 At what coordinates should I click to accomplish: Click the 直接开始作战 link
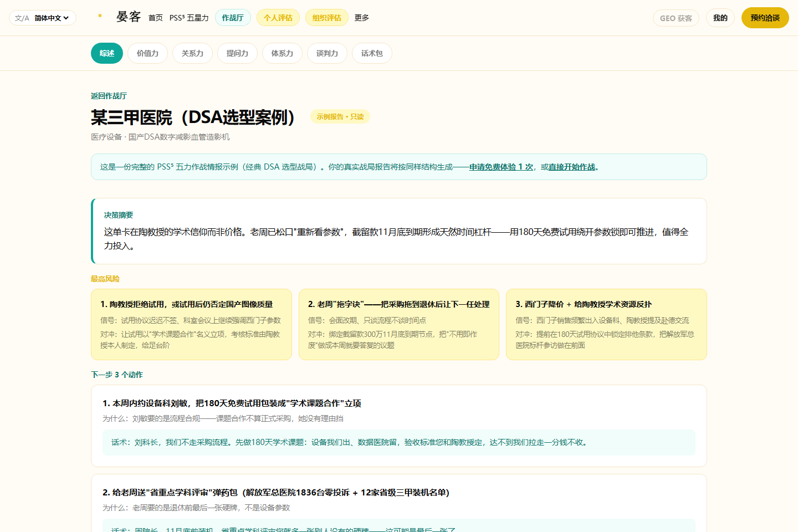pyautogui.click(x=572, y=167)
